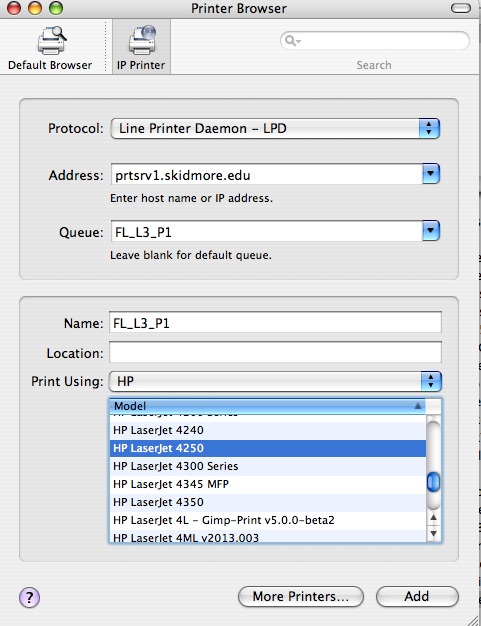Click the scroll up arrow in model list

coord(433,518)
